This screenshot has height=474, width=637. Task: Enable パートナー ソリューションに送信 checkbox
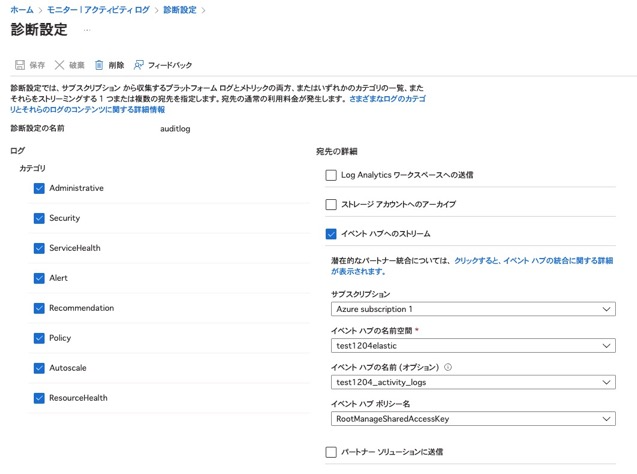(x=331, y=452)
